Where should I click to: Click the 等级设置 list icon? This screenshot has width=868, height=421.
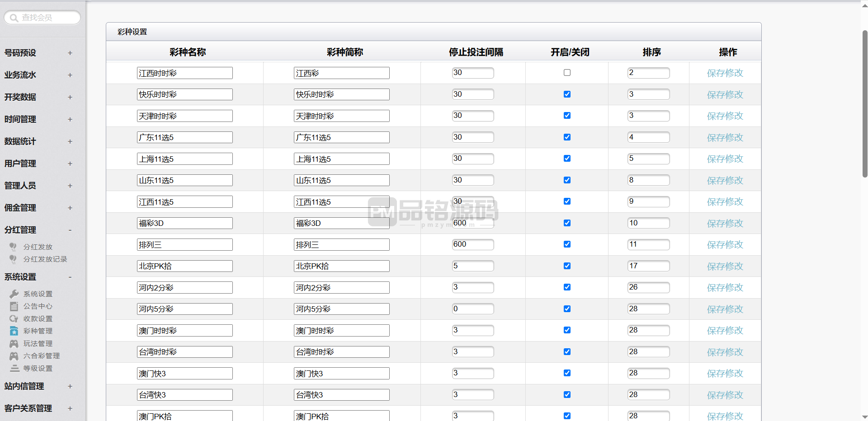coord(15,368)
